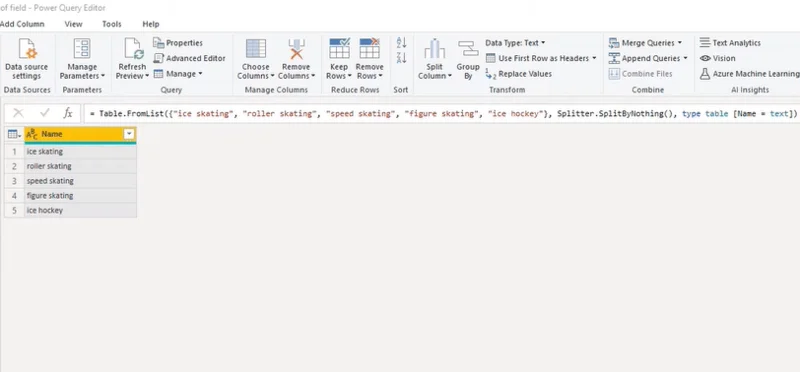Image resolution: width=800 pixels, height=372 pixels.
Task: Expand the Keep Rows dropdown arrow
Action: [350, 76]
